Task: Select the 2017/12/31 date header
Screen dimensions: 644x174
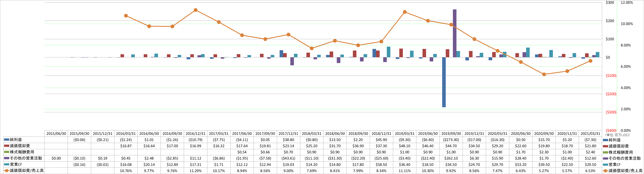Action: coord(289,134)
